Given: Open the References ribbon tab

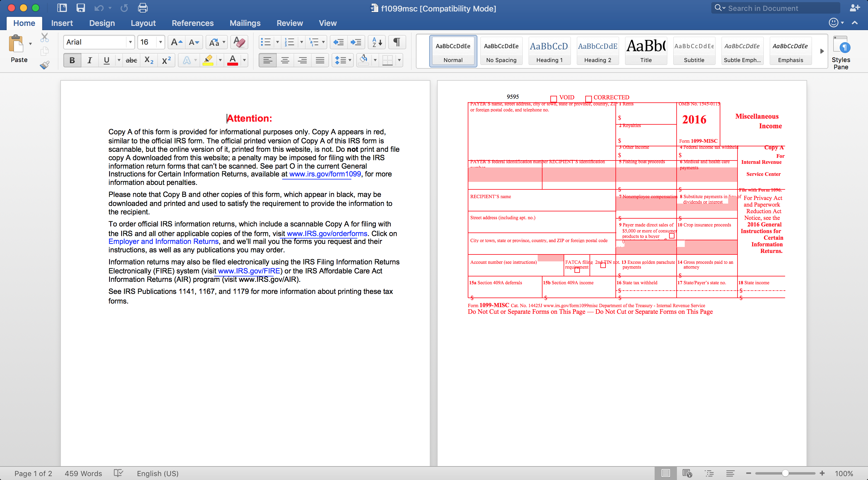Looking at the screenshot, I should coord(193,23).
